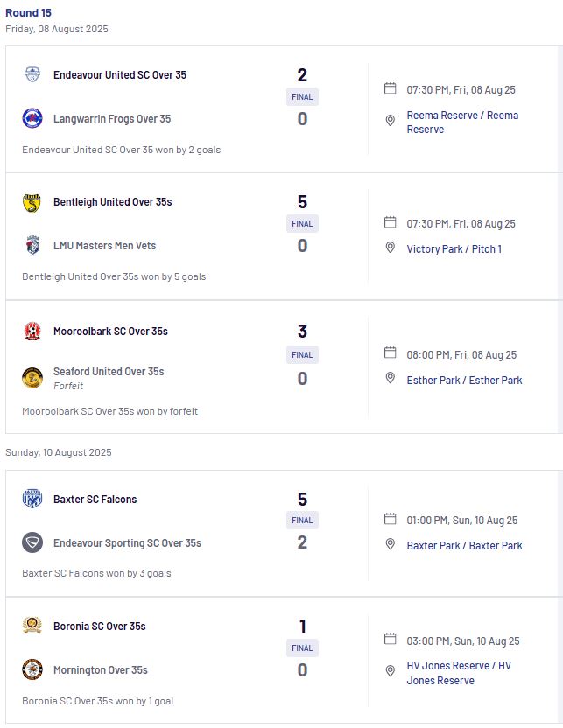
Task: Click the Boronia SC club logo
Action: coord(32,625)
